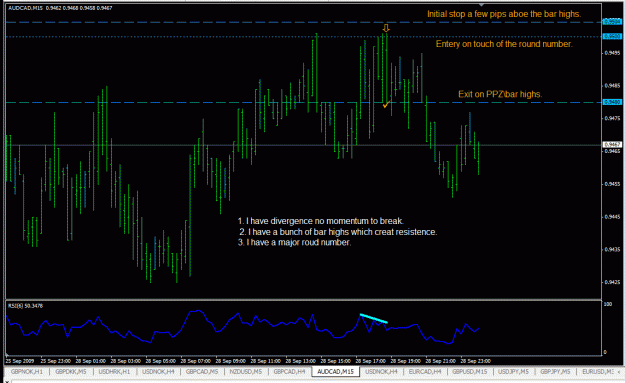Select the 'bunch of bar highs' text line
Image resolution: width=625 pixels, height=383 pixels.
[x=338, y=232]
